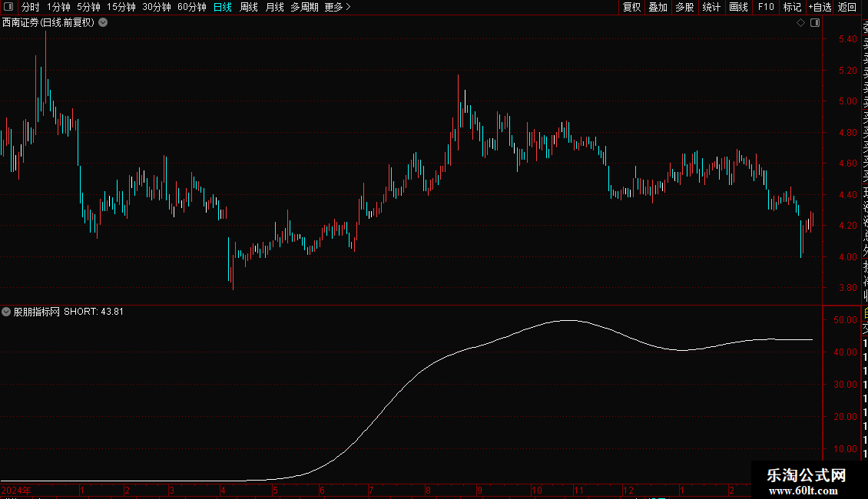The width and height of the screenshot is (868, 499).
Task: Click the 50.00 indicator axis label
Action: (x=845, y=320)
